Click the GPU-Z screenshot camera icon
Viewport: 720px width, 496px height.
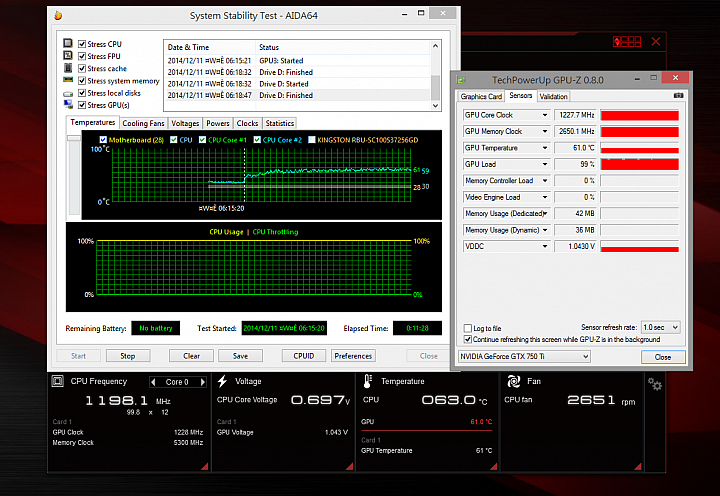[x=678, y=96]
